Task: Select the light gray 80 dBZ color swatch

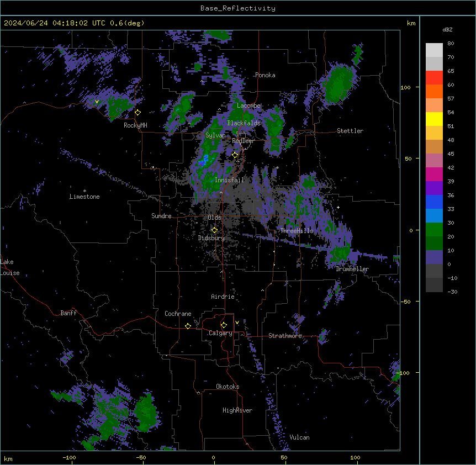Action: pyautogui.click(x=434, y=50)
